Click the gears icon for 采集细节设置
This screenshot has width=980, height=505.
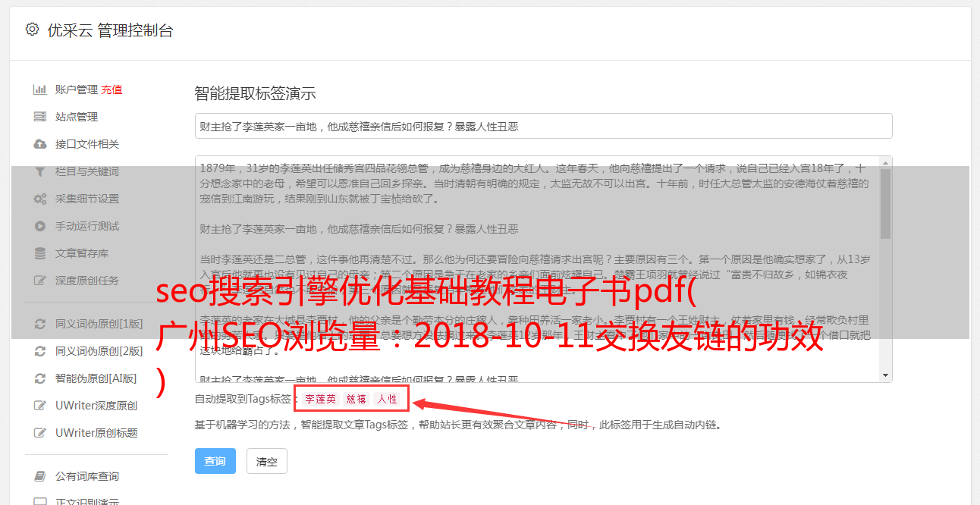click(40, 199)
